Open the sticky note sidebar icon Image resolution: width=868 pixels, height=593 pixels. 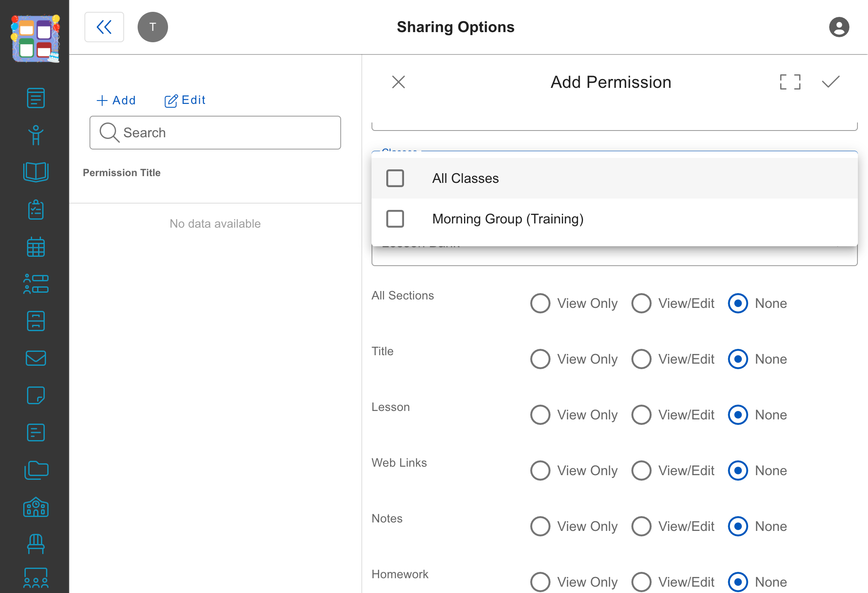pyautogui.click(x=36, y=395)
